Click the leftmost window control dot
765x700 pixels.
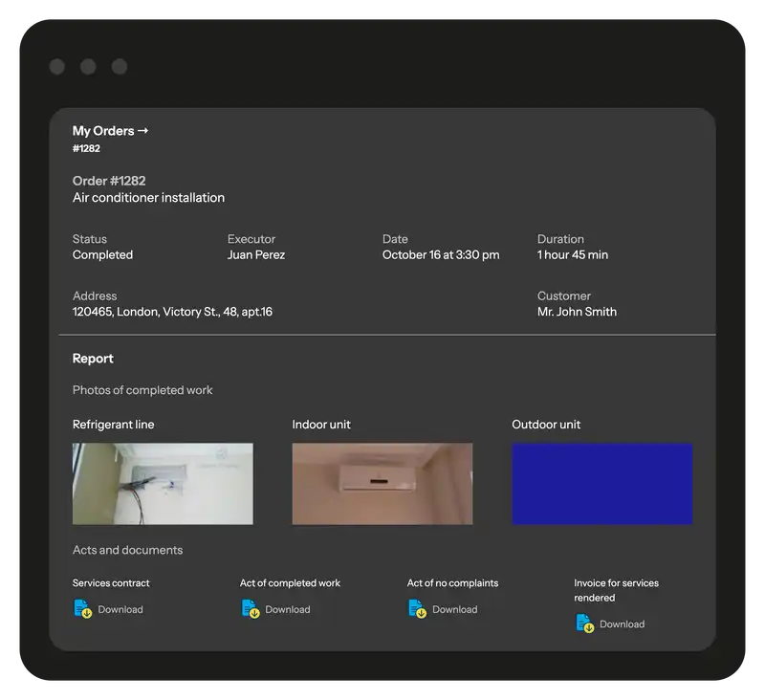[x=57, y=66]
